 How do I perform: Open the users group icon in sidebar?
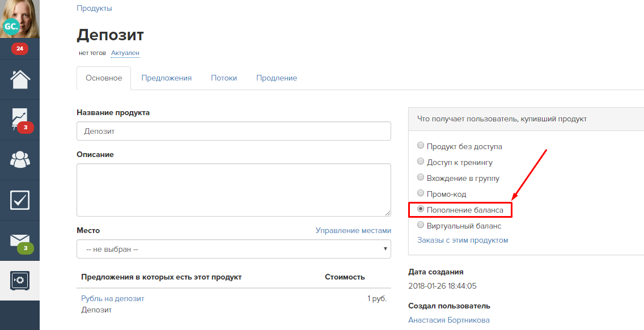click(x=20, y=160)
